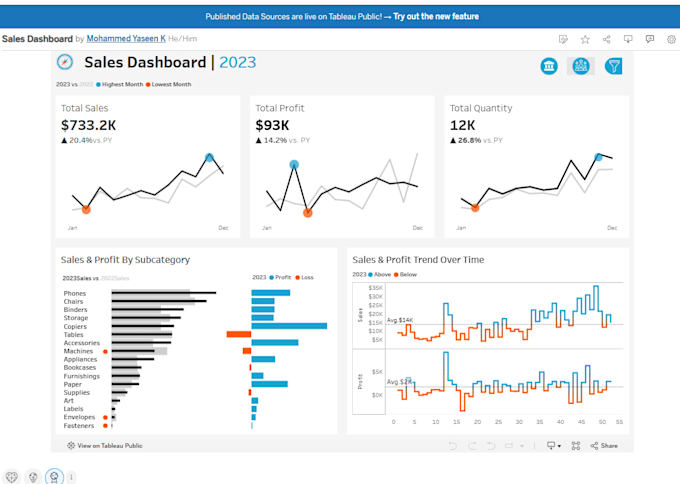Open the small dropdown arrow after refresh icon
The image size is (680, 484).
coord(522,446)
